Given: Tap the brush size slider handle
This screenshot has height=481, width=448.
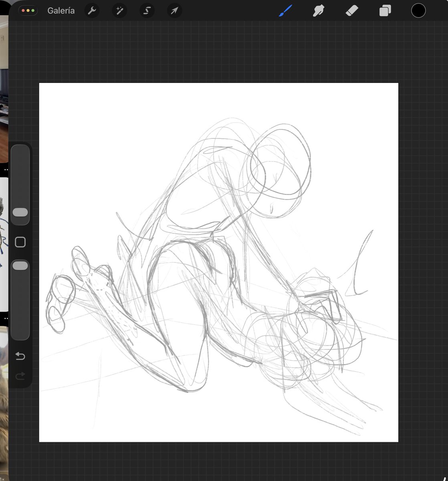Looking at the screenshot, I should coord(20,212).
